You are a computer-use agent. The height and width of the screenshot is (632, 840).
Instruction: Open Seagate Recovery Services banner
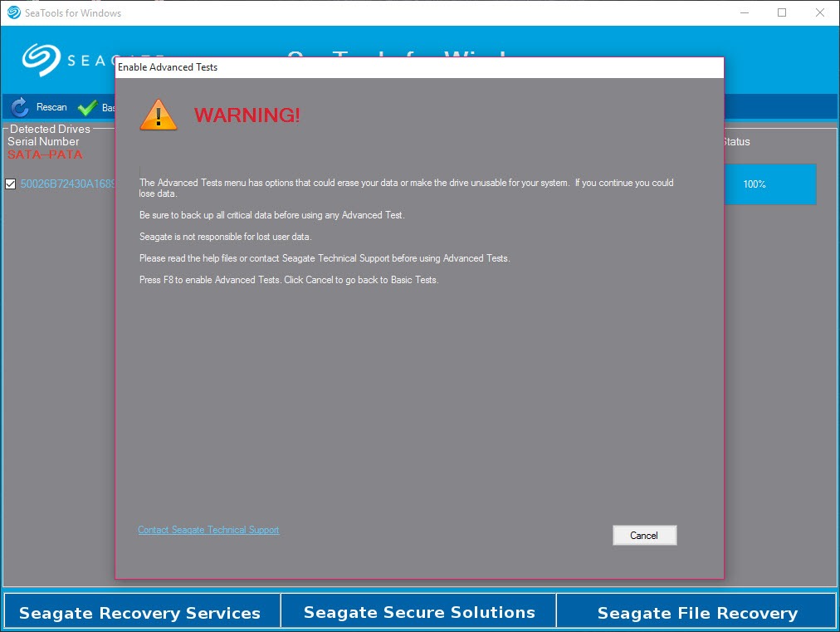point(140,612)
